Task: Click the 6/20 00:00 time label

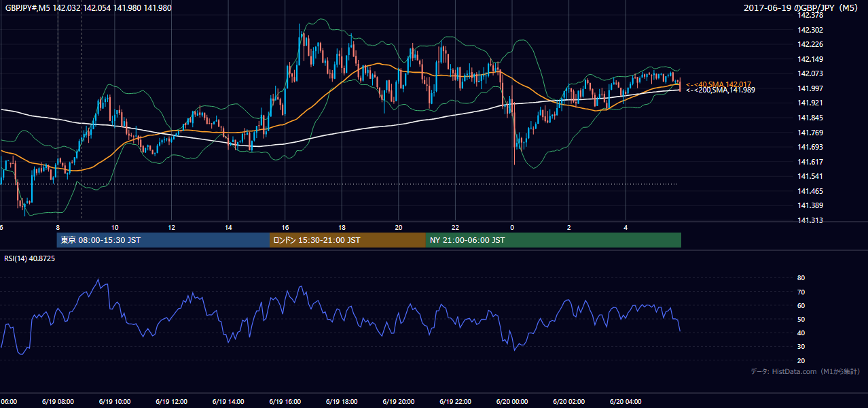Action: pyautogui.click(x=511, y=402)
